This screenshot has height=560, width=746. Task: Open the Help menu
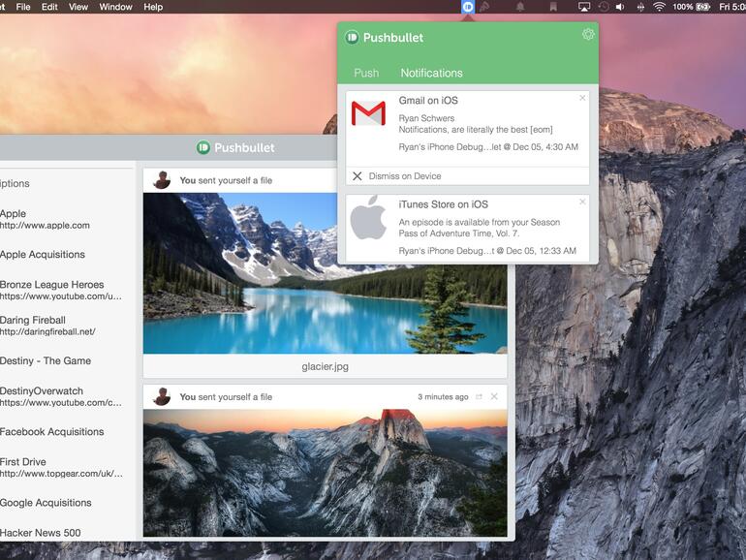153,7
